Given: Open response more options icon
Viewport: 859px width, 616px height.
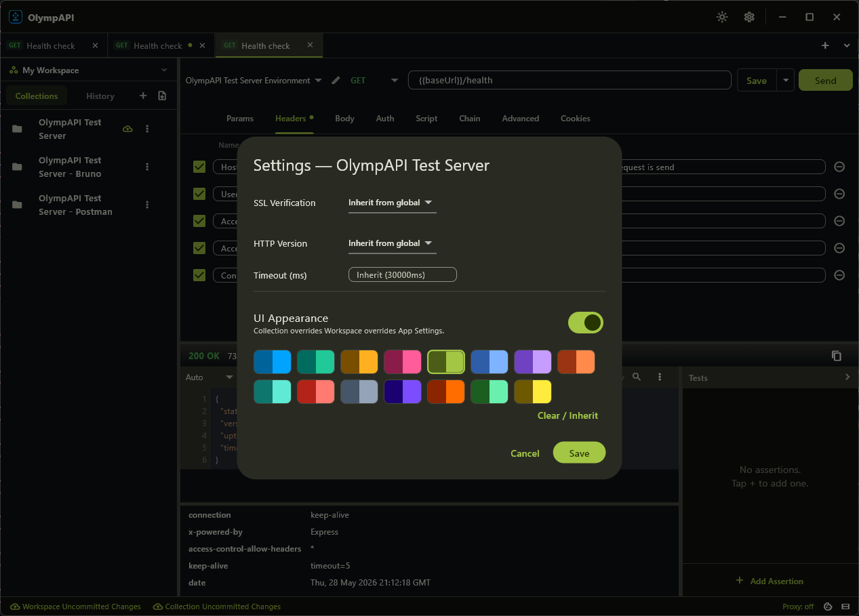Looking at the screenshot, I should (660, 377).
